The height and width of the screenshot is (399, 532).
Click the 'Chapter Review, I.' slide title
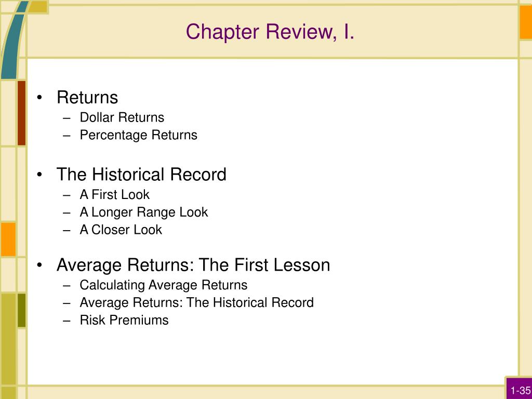pos(270,32)
